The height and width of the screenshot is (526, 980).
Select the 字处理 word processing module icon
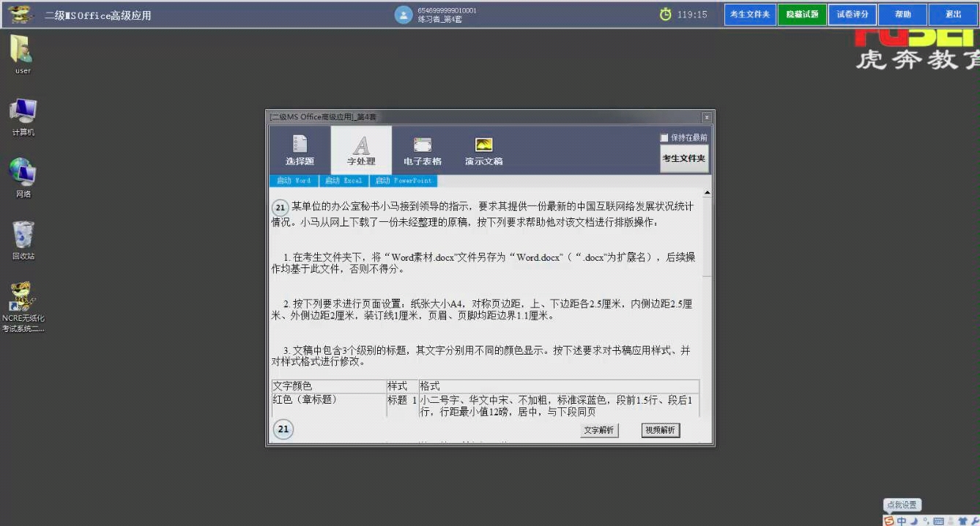pos(360,149)
